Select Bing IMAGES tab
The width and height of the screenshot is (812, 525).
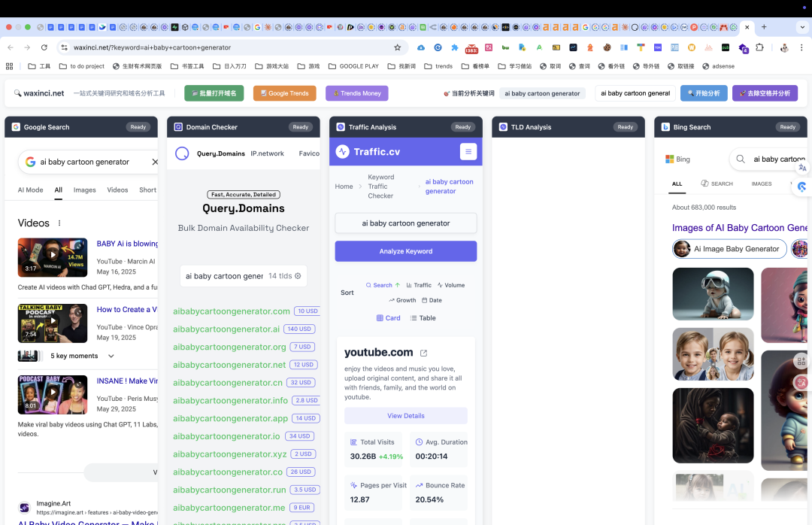pos(761,184)
